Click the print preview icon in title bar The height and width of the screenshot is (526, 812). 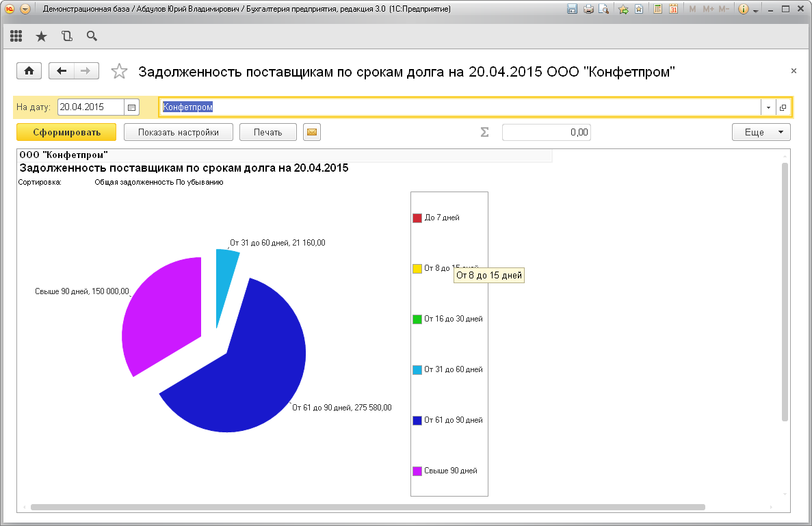[603, 10]
